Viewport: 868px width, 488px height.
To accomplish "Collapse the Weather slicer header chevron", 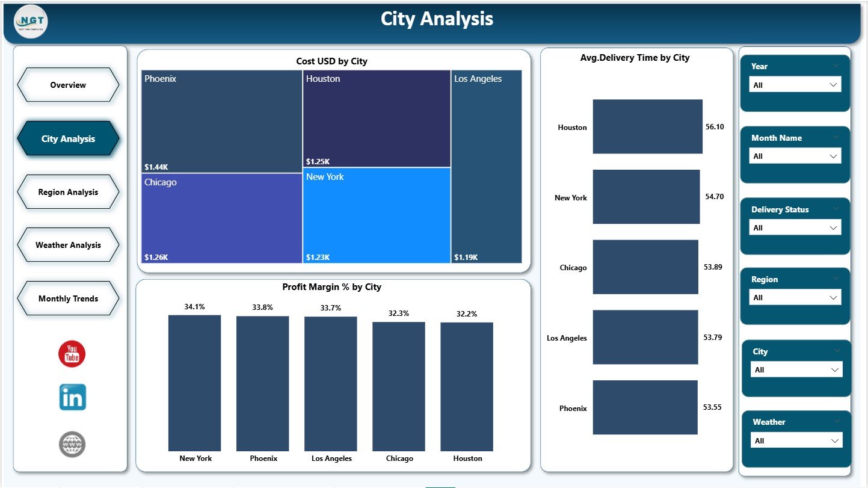I will coord(837,421).
